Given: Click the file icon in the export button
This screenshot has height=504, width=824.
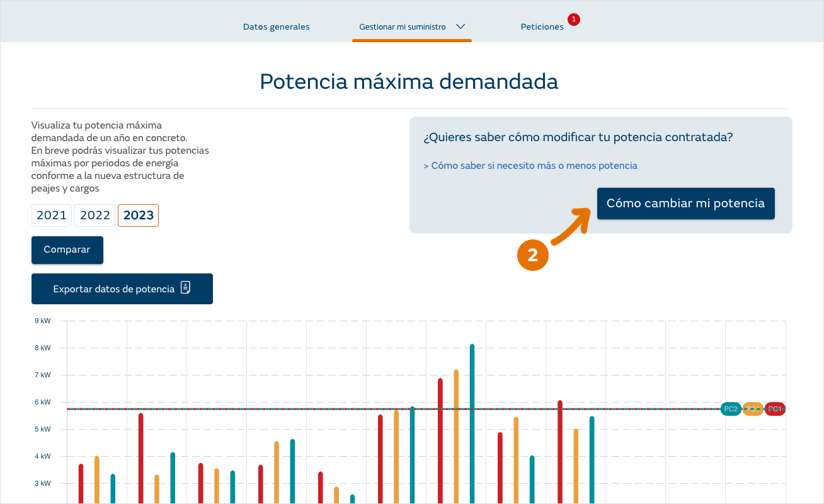Looking at the screenshot, I should (x=185, y=289).
